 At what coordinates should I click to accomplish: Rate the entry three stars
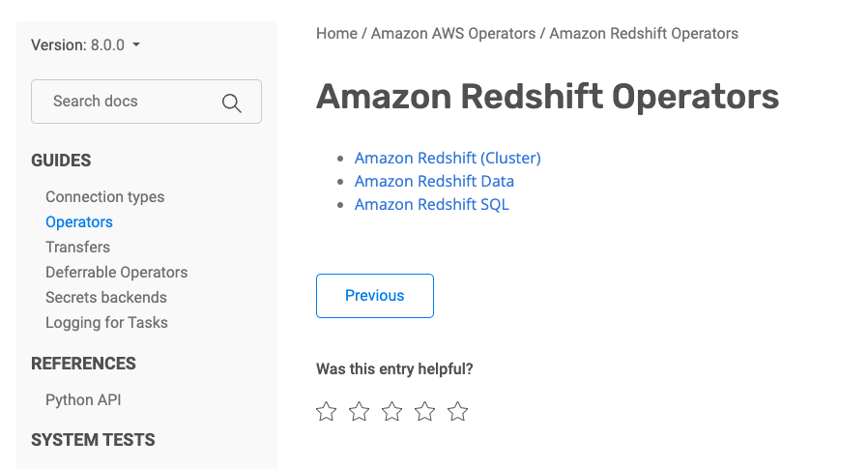point(391,411)
